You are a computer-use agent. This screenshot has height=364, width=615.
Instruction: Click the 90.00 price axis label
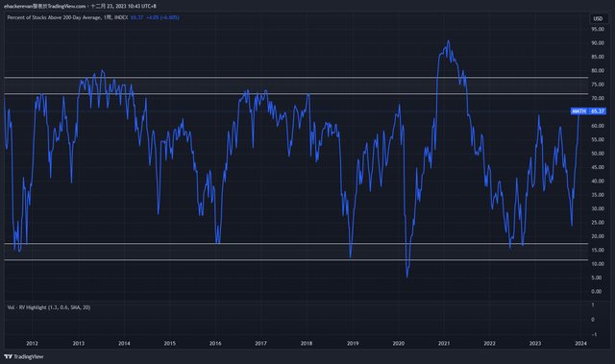pos(598,43)
